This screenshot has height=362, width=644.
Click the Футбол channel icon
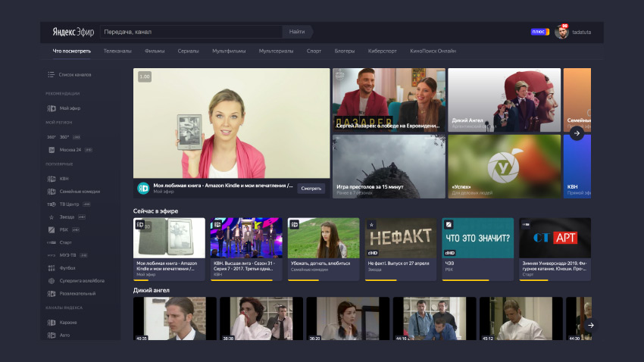pyautogui.click(x=52, y=268)
